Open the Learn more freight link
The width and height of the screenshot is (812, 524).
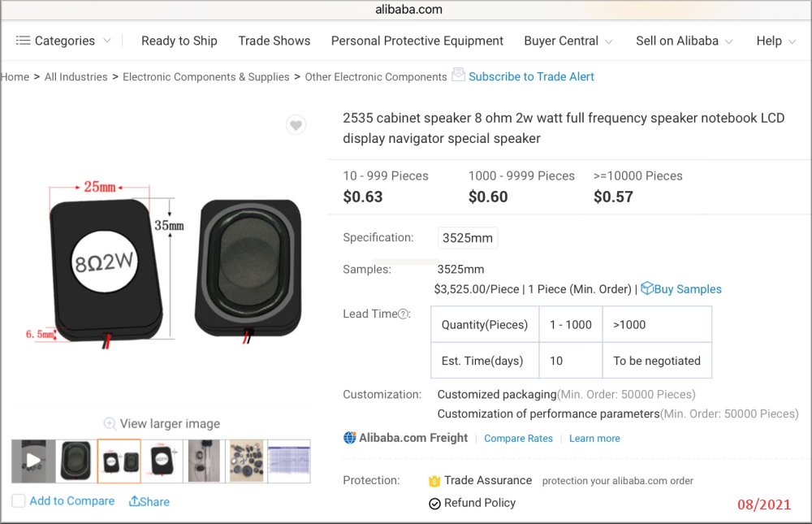(x=594, y=439)
